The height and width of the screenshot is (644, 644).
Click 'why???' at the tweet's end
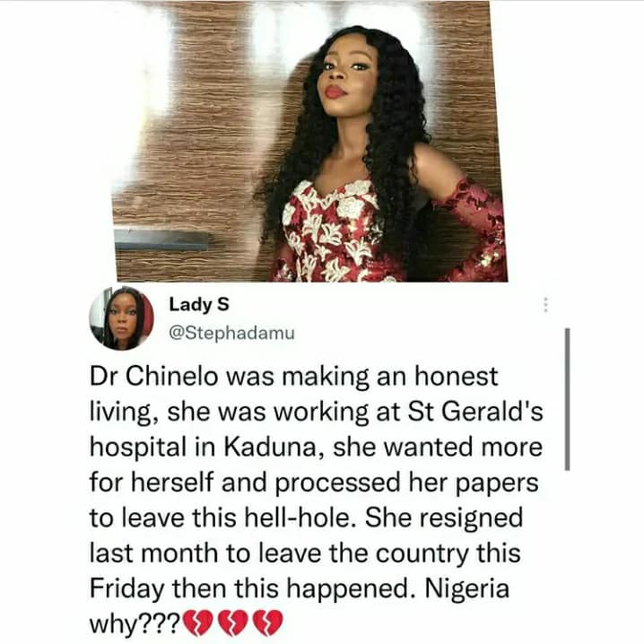[135, 624]
